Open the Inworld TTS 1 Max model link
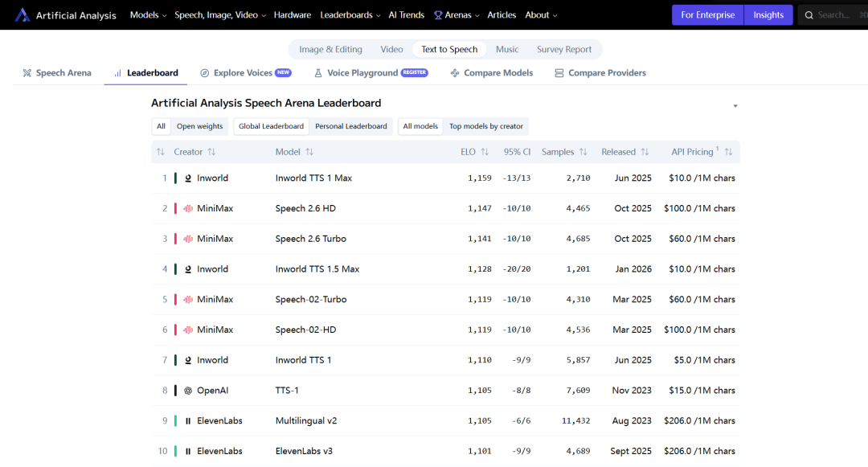Screen dimensions: 868x467 (x=313, y=178)
